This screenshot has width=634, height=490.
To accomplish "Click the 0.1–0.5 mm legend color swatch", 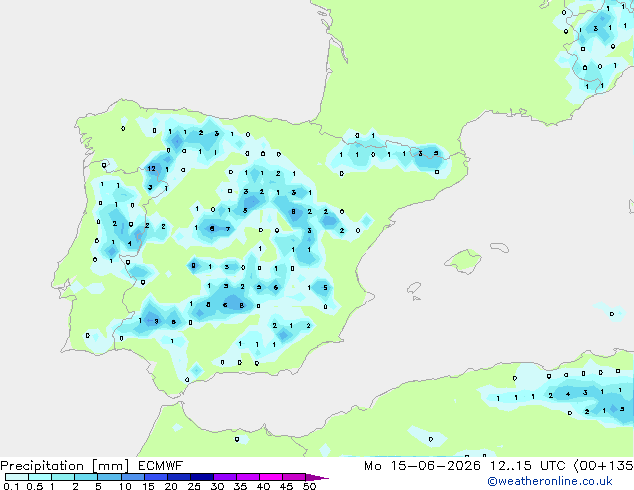I will coord(17,477).
